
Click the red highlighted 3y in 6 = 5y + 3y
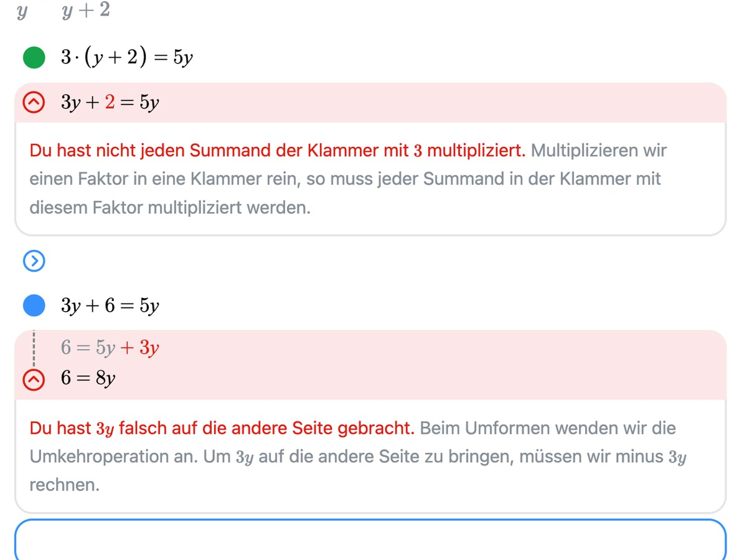click(x=149, y=348)
